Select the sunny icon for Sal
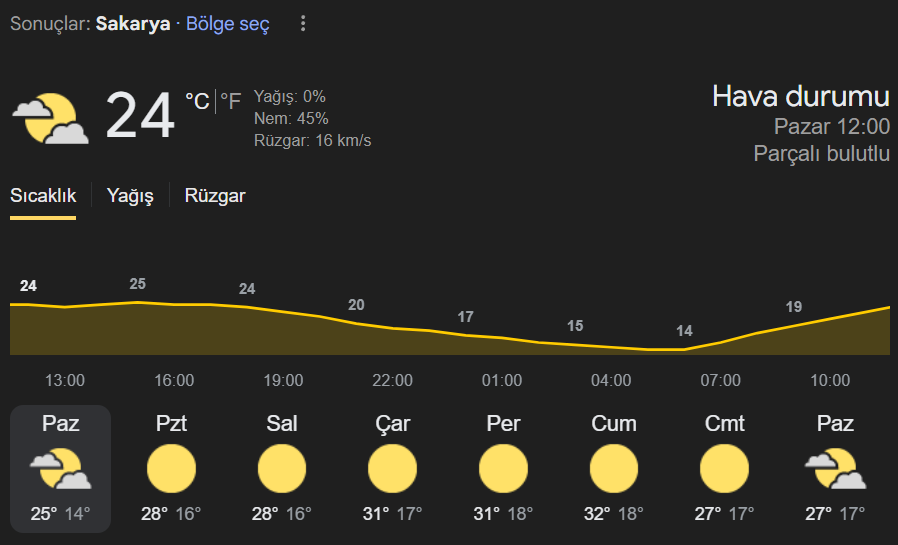 pos(282,468)
